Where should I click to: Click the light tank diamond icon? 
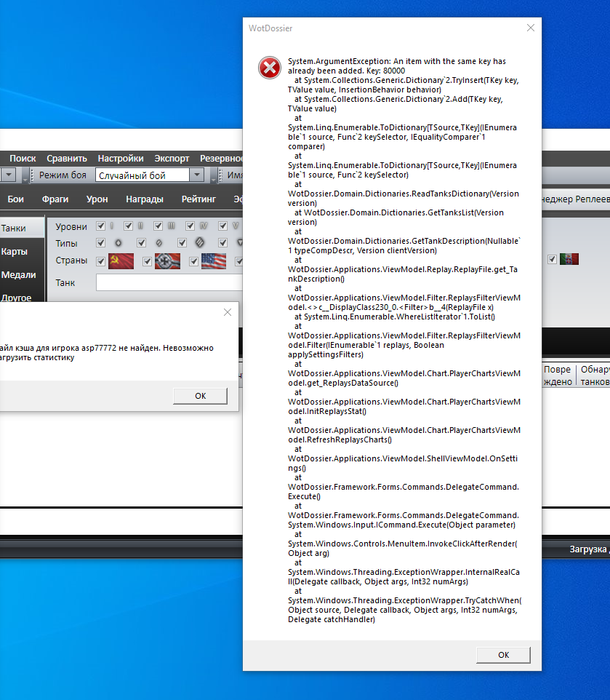point(119,243)
